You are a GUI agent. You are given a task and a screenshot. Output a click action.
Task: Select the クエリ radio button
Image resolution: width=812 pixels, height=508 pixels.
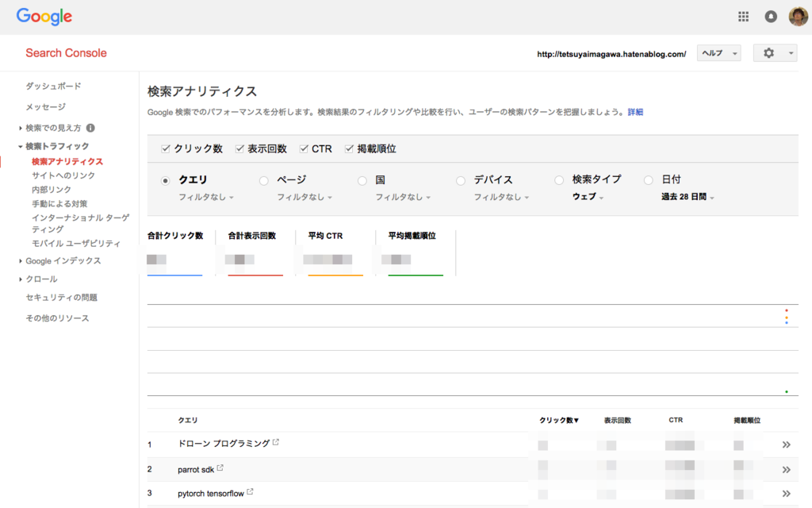click(165, 180)
